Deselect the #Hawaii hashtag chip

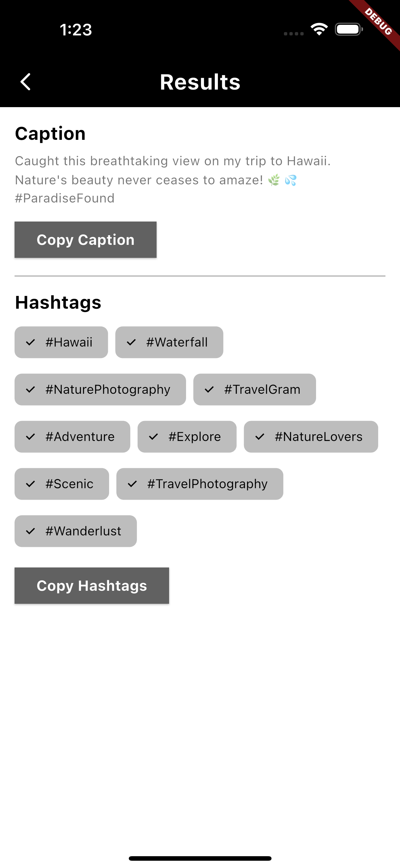coord(62,342)
